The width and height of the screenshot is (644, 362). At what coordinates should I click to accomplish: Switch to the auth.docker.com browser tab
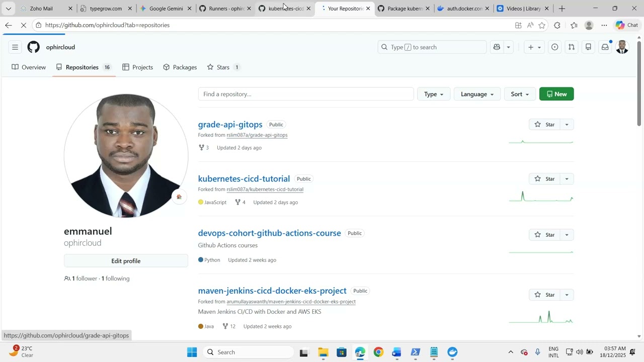[464, 9]
